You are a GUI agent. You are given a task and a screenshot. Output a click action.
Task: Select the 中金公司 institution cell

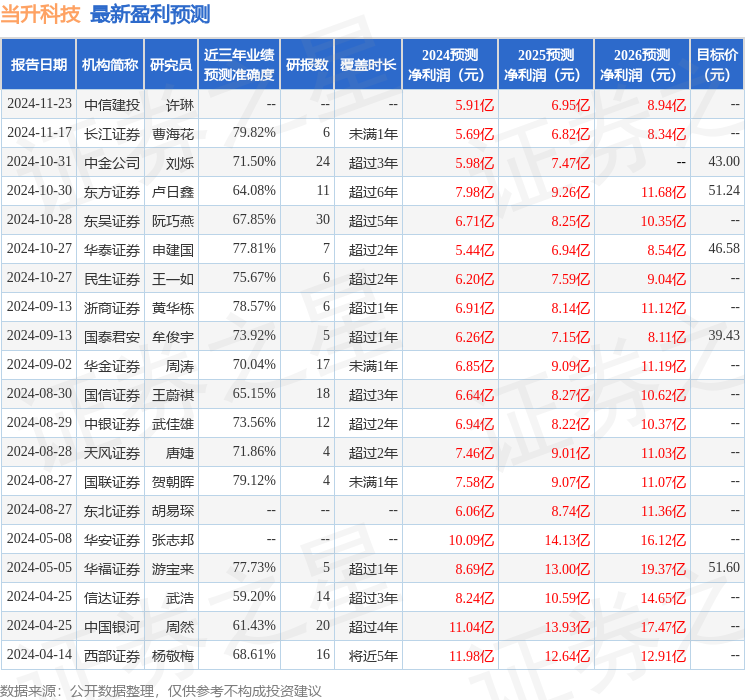coord(112,163)
